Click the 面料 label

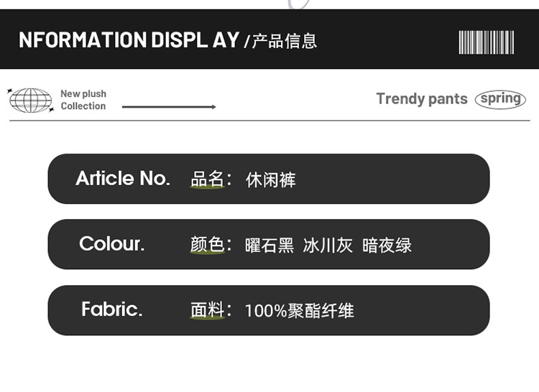[x=208, y=310]
